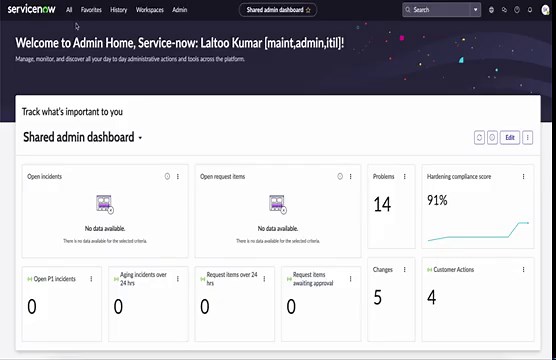
Task: Click the Shared admin dashboard header pill
Action: [278, 10]
